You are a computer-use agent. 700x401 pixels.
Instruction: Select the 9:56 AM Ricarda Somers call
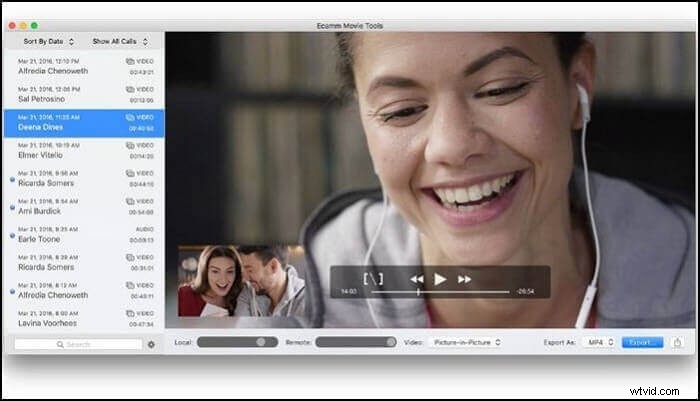tap(84, 179)
